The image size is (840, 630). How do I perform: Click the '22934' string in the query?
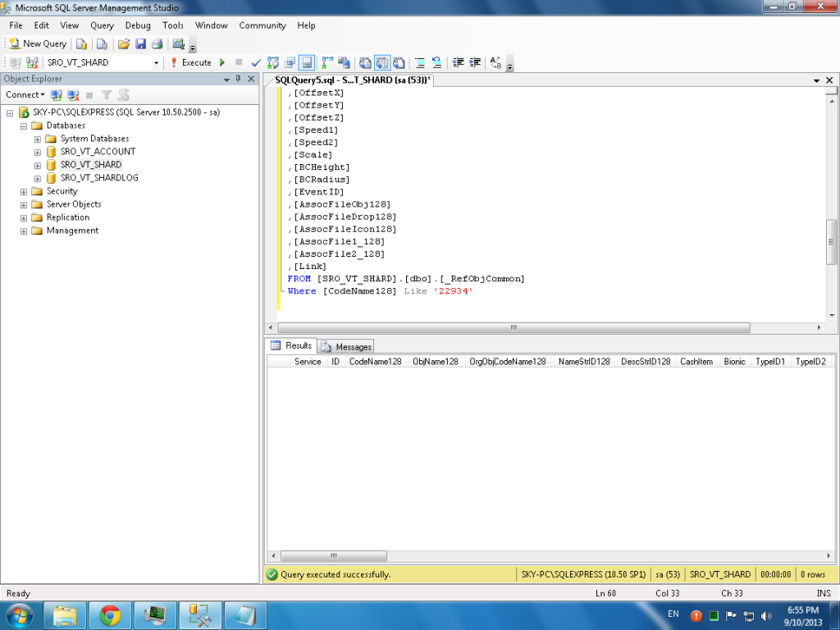pyautogui.click(x=453, y=291)
